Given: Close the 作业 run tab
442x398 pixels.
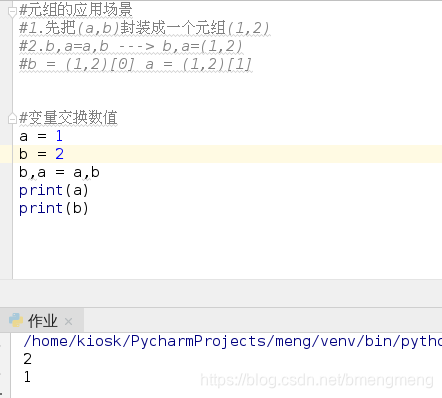Looking at the screenshot, I should point(69,321).
